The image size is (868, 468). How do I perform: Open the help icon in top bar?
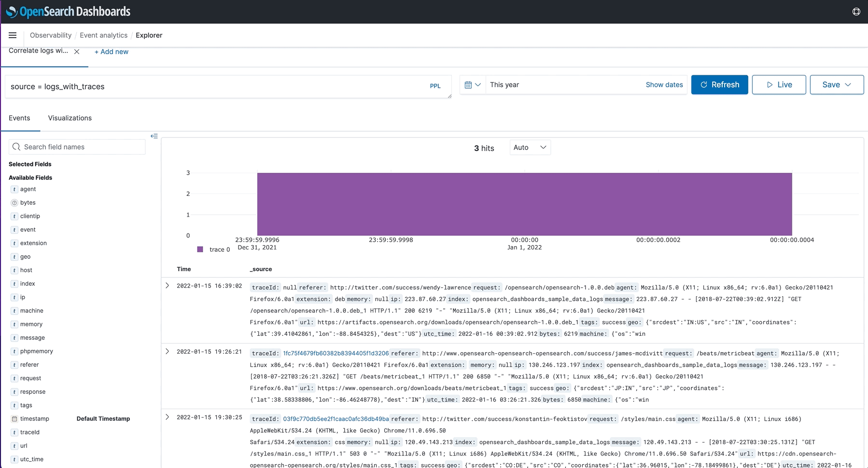(856, 12)
